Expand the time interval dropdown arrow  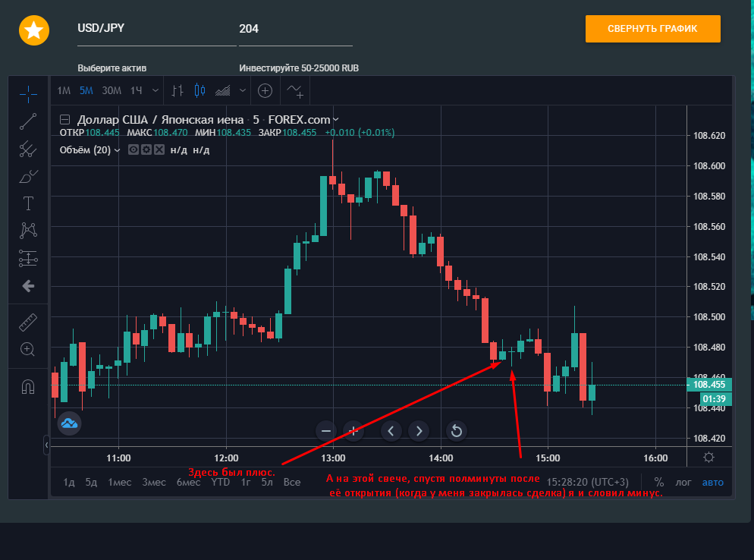pyautogui.click(x=156, y=90)
